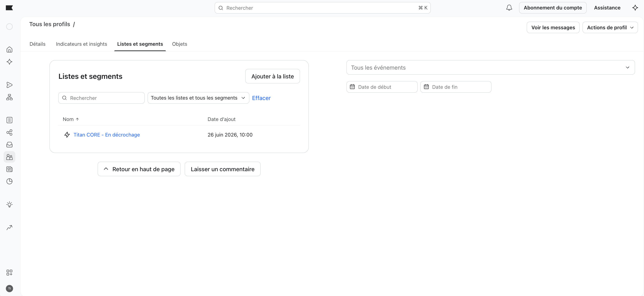This screenshot has height=296, width=644.
Task: Click Date d'ajout column header
Action: click(x=221, y=119)
